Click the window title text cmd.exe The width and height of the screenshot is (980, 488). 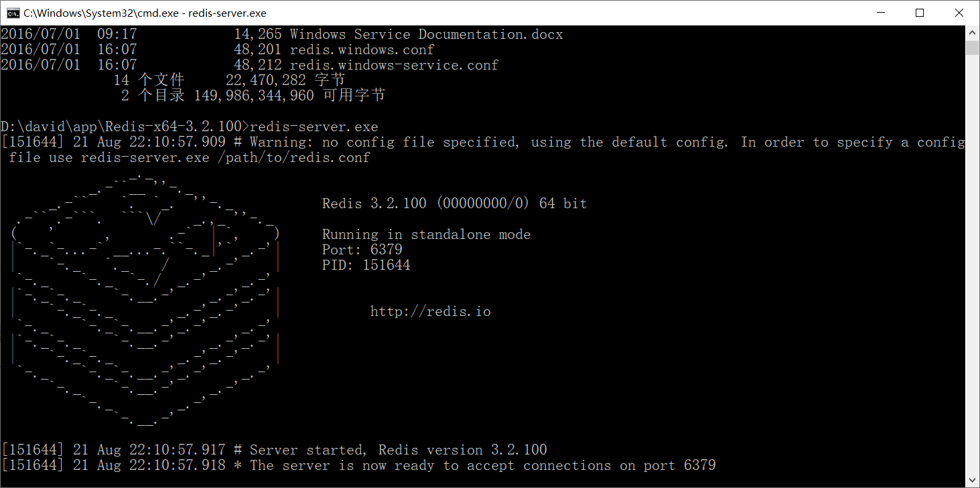click(x=145, y=13)
